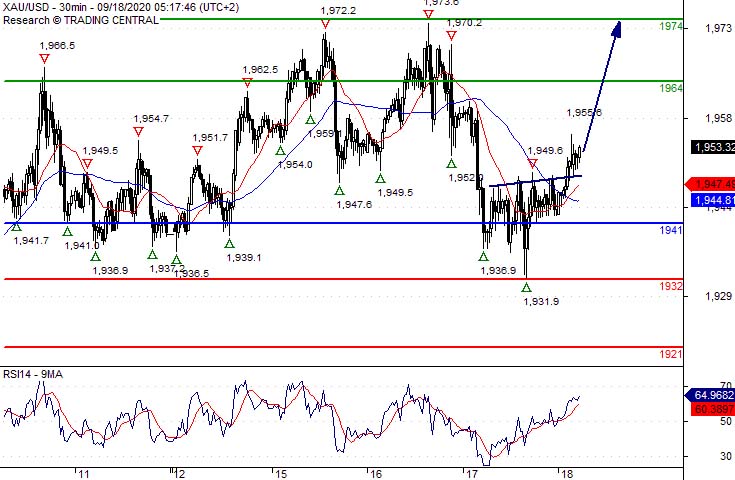Click the 1,936.5 trough price label

click(x=191, y=273)
